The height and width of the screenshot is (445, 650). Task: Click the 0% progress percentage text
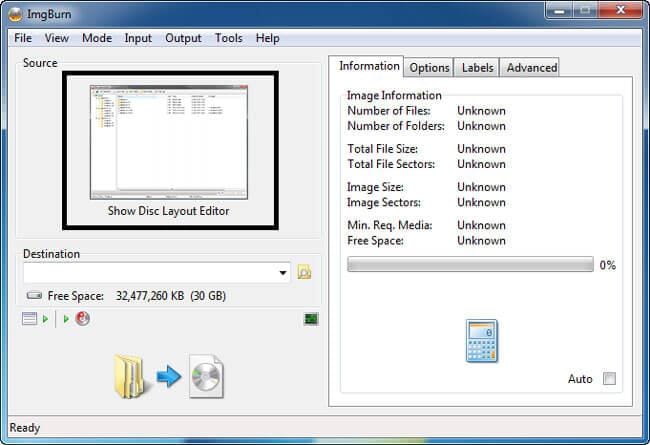[607, 265]
